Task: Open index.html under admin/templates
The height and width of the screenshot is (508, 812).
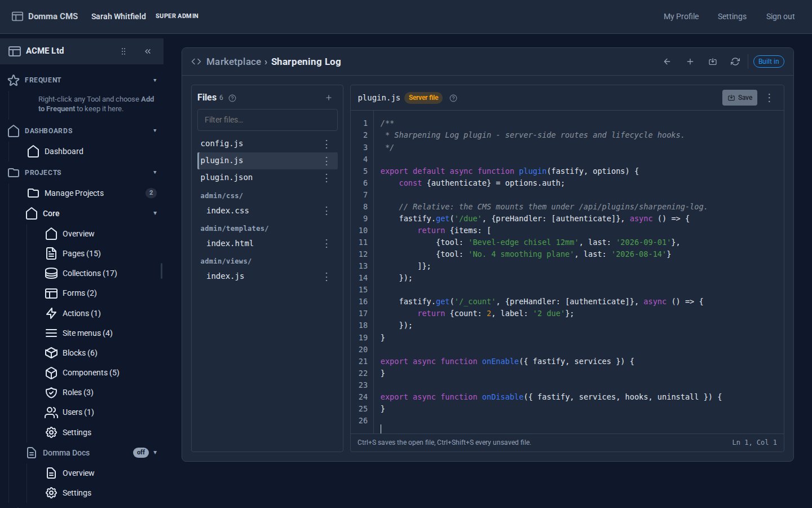Action: point(230,243)
